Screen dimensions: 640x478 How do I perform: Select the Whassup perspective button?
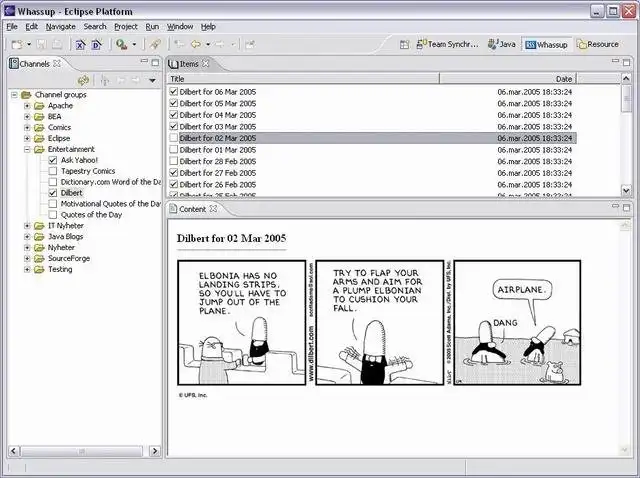547,44
